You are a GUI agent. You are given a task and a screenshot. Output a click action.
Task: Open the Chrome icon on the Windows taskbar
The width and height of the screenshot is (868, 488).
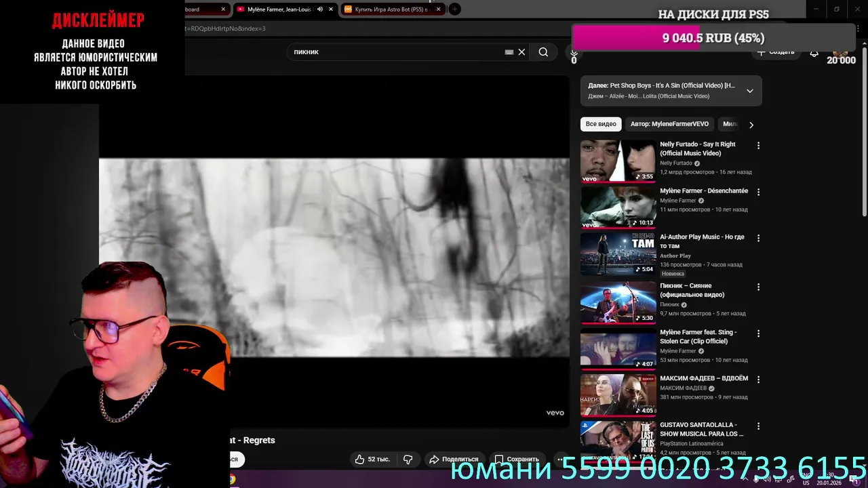click(232, 479)
